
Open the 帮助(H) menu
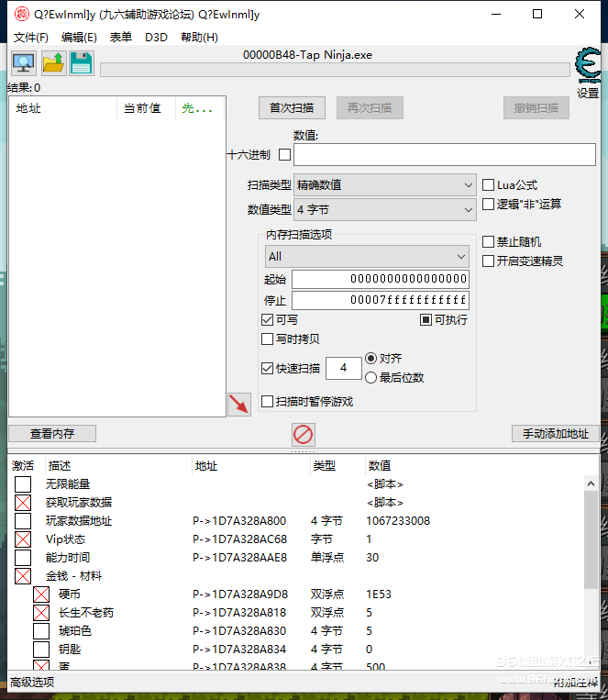(199, 38)
